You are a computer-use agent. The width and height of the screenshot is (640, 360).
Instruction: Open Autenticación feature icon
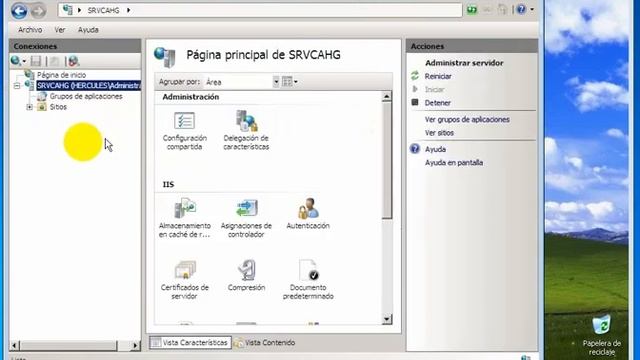tap(308, 214)
